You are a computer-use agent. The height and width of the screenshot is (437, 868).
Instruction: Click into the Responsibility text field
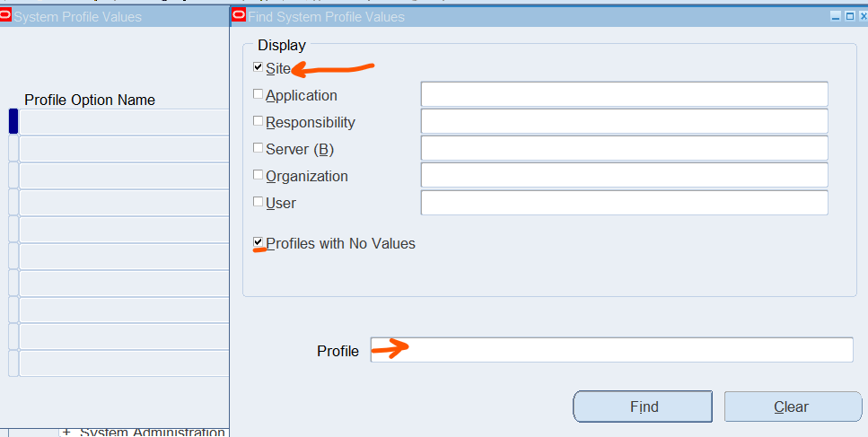[x=625, y=121]
